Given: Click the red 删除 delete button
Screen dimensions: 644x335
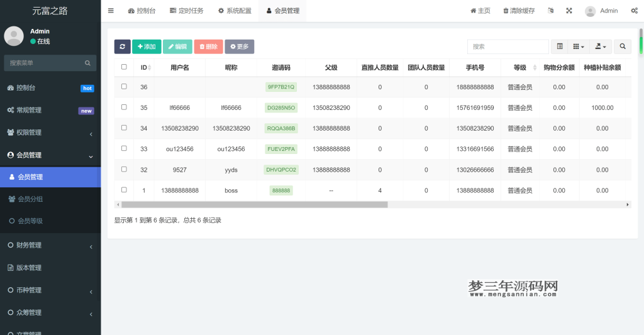Looking at the screenshot, I should (x=209, y=47).
